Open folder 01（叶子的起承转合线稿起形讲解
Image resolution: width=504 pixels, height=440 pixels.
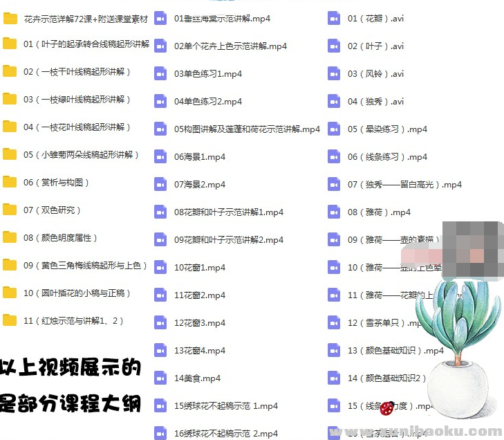pyautogui.click(x=86, y=44)
